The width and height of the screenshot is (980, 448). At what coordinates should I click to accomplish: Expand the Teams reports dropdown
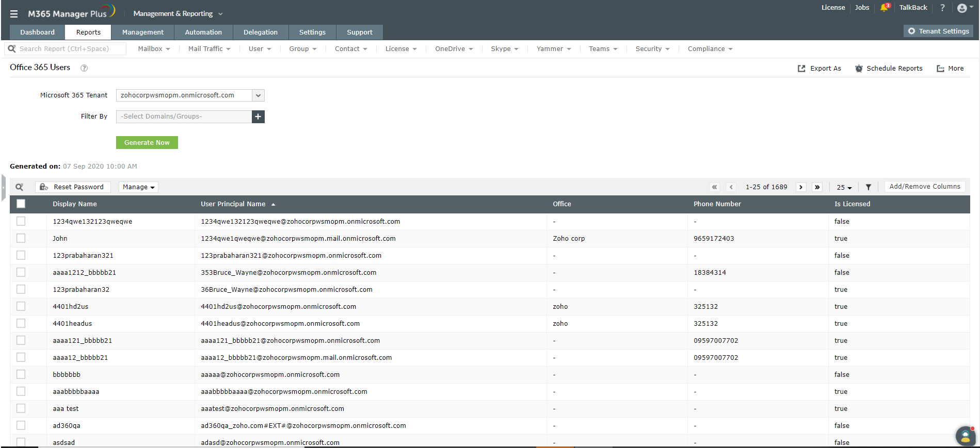[603, 49]
